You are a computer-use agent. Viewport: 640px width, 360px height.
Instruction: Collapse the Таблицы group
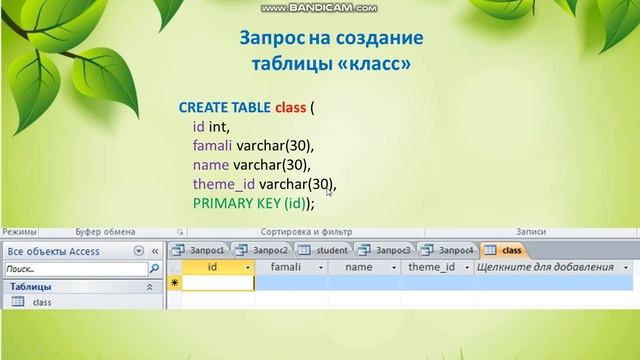[x=149, y=287]
